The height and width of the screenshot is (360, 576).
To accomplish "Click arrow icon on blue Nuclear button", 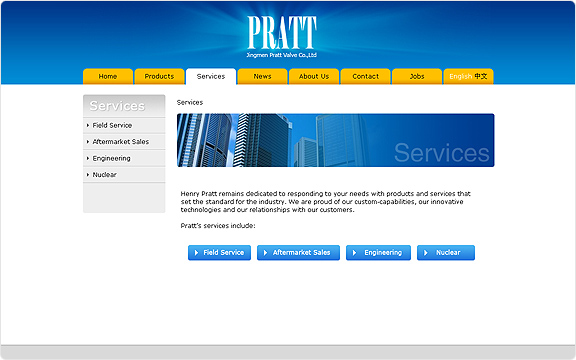I will click(x=426, y=253).
